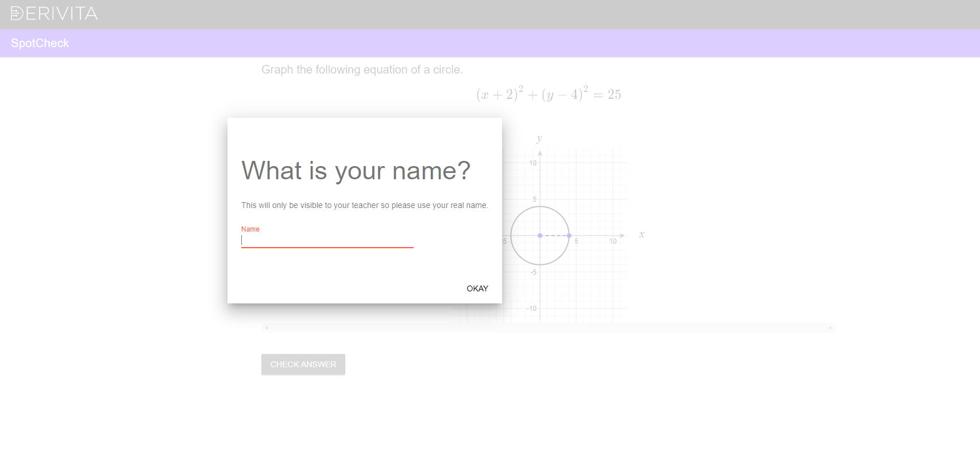Click the -10 tick label on the y-axis
The height and width of the screenshot is (462, 980).
(x=532, y=309)
